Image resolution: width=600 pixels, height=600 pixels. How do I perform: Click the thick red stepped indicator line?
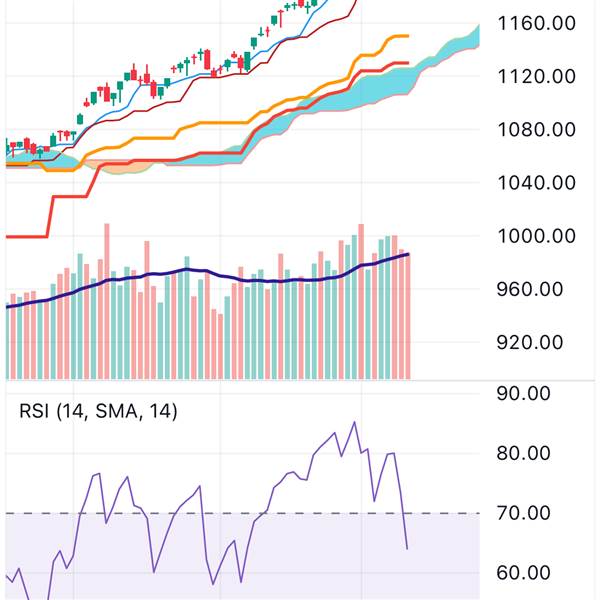[x=60, y=197]
